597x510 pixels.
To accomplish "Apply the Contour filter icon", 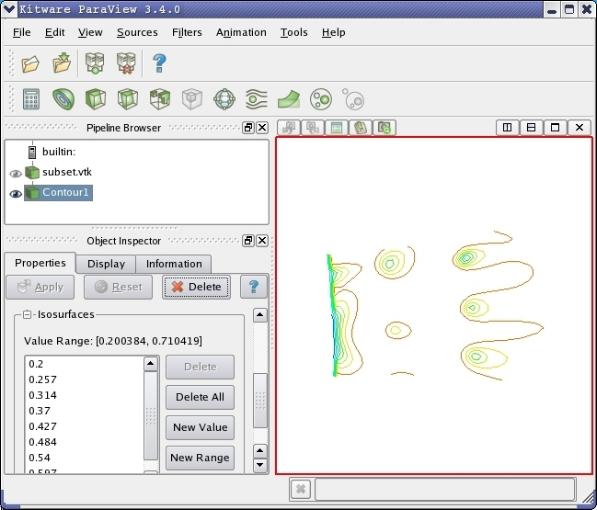I will [63, 99].
